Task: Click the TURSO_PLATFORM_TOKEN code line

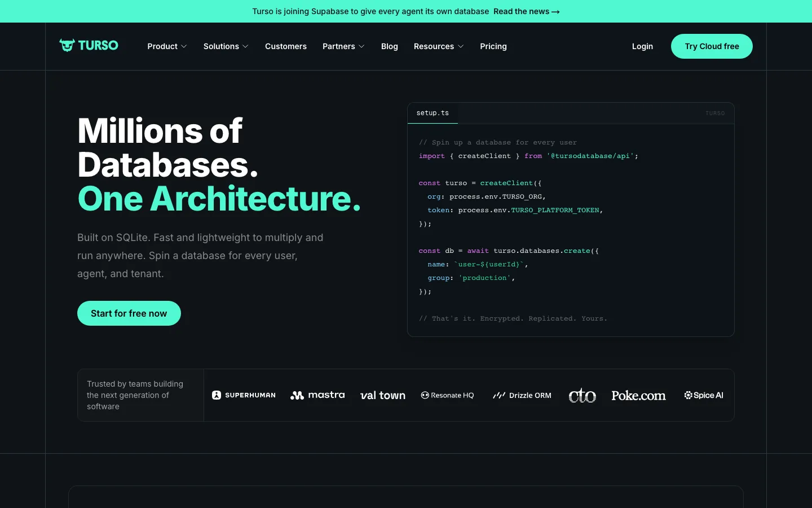Action: (x=515, y=210)
